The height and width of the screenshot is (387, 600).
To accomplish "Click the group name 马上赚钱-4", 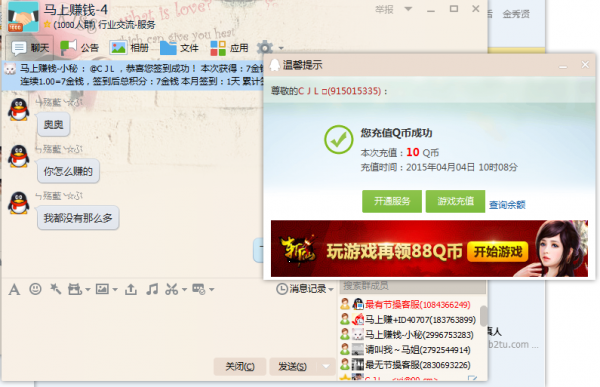I will coord(76,10).
